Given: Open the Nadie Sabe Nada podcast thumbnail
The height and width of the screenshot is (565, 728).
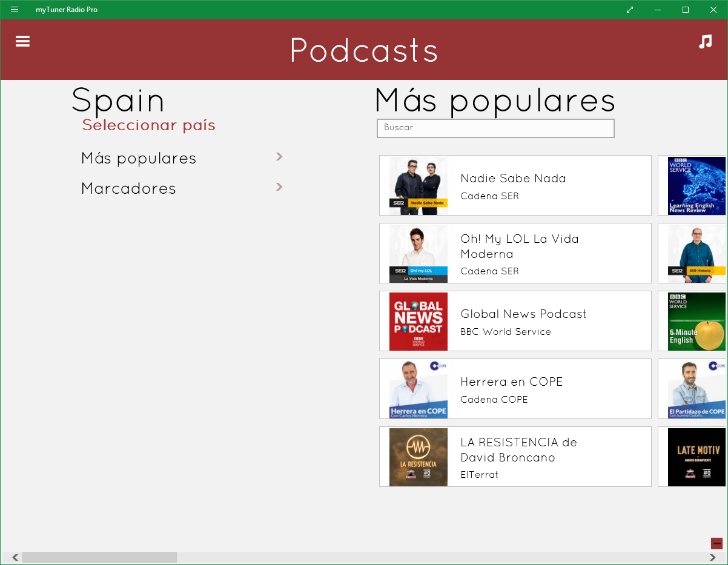Looking at the screenshot, I should tap(419, 185).
